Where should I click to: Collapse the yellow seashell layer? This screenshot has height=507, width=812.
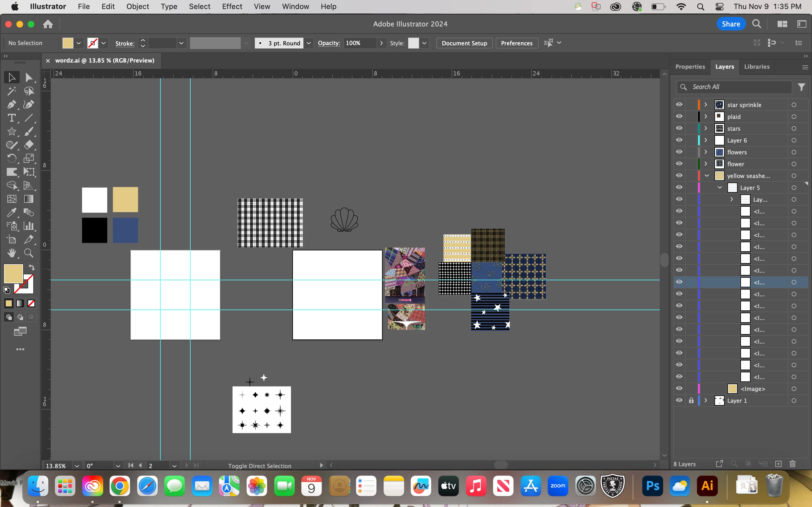pos(707,176)
